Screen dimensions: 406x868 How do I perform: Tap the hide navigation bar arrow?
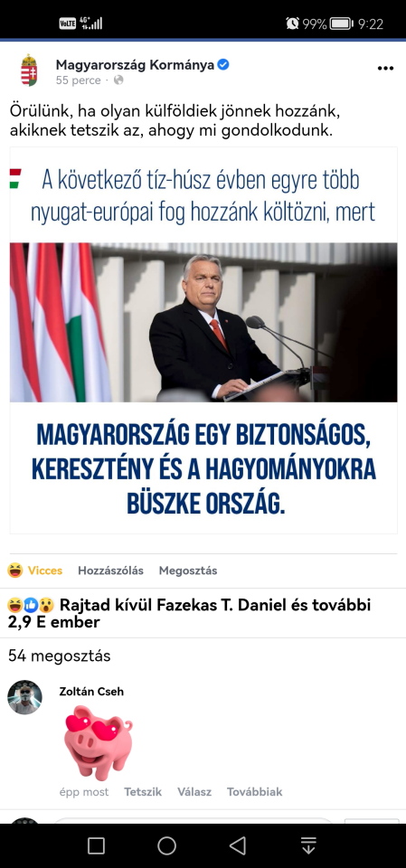308,845
